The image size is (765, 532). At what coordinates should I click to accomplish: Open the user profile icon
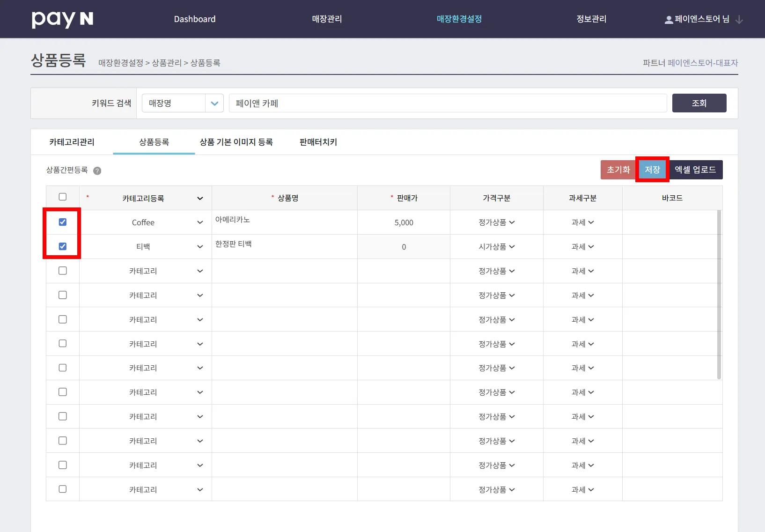tap(669, 20)
